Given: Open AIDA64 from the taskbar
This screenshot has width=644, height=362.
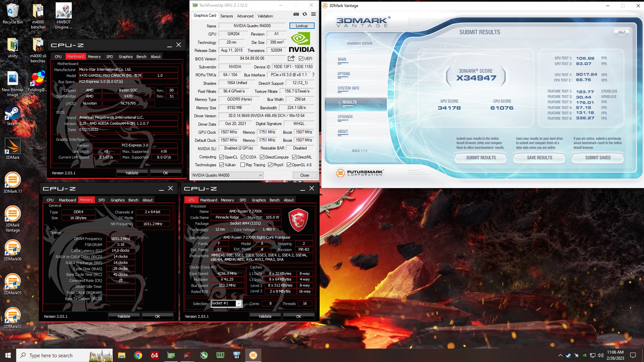Looking at the screenshot, I should tap(154, 355).
